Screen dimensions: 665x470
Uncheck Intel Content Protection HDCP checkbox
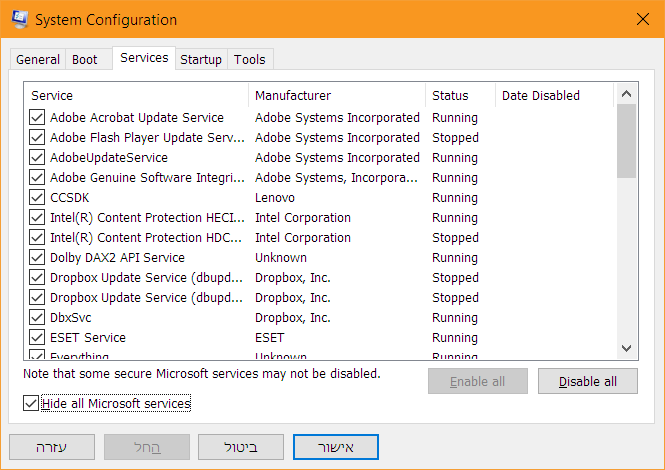37,237
